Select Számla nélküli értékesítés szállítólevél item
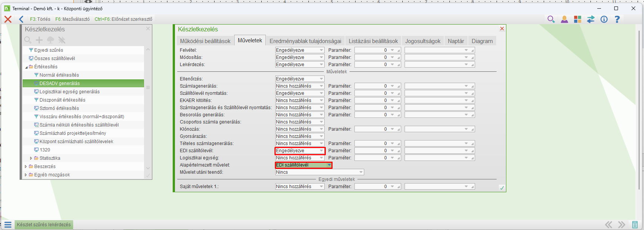Viewport: 644px width, 230px height. click(x=83, y=125)
